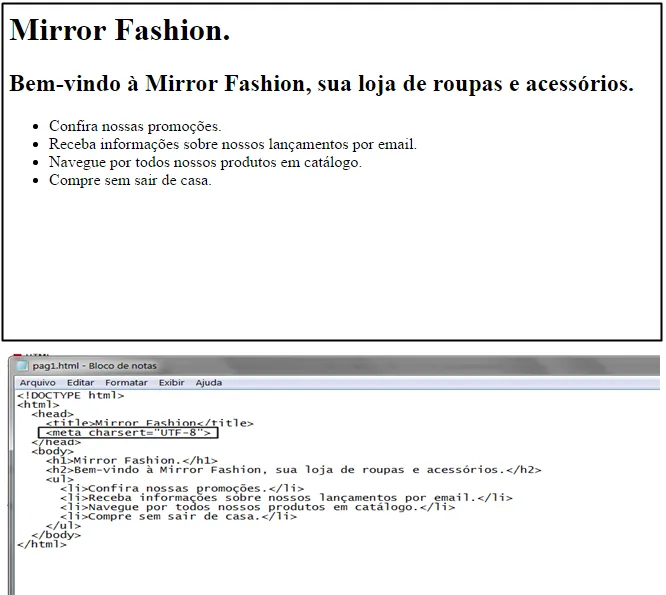Open the Exibir menu
Screen dimensions: 666x595
pos(171,383)
